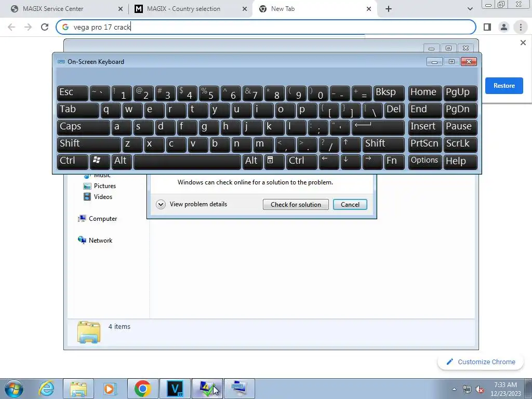Click Chrome back navigation arrow
Image resolution: width=532 pixels, height=399 pixels.
tap(11, 27)
